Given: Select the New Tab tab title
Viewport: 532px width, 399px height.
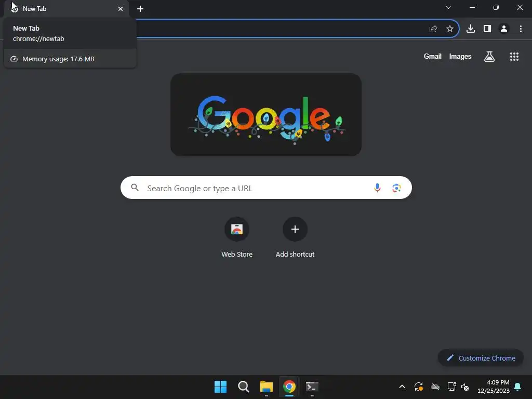Looking at the screenshot, I should pos(35,9).
